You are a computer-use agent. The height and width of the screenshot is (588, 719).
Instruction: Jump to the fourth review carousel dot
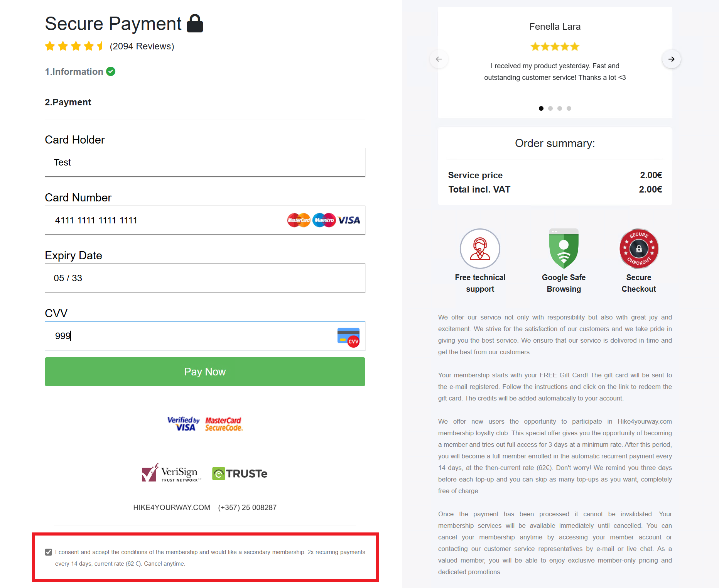point(569,108)
